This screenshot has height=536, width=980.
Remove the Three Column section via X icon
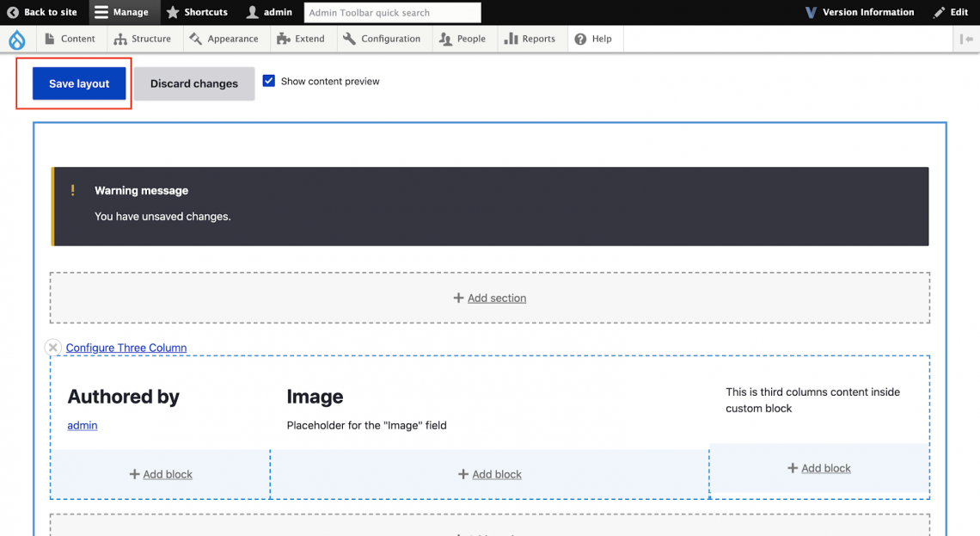coord(53,348)
